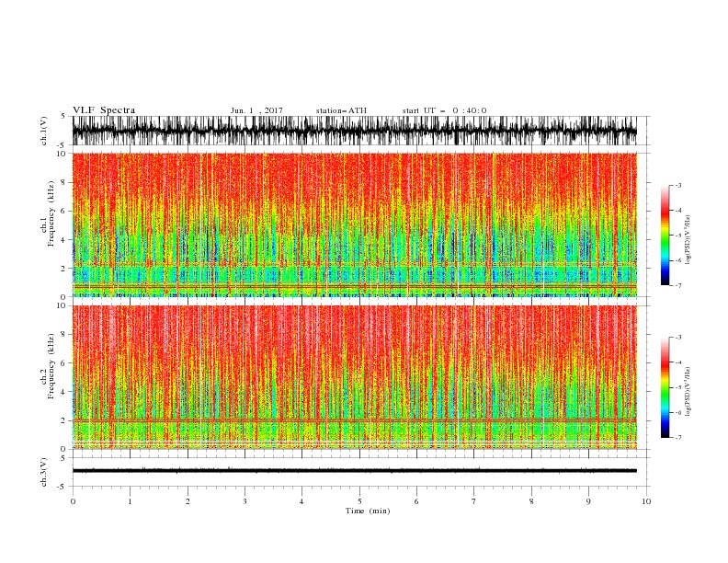Click the "ch.3(V)" axis label

click(x=44, y=472)
